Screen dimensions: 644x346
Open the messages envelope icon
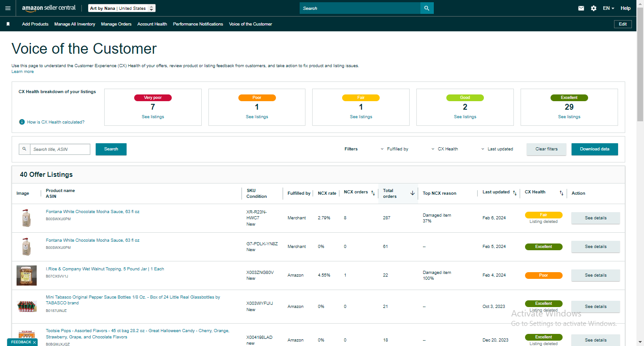tap(581, 8)
